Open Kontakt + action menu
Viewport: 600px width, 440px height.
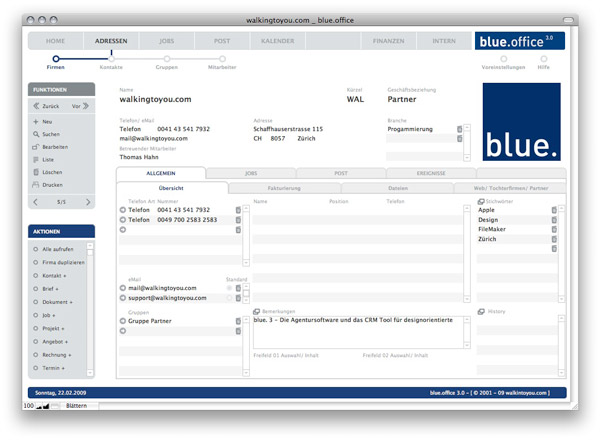(49, 276)
